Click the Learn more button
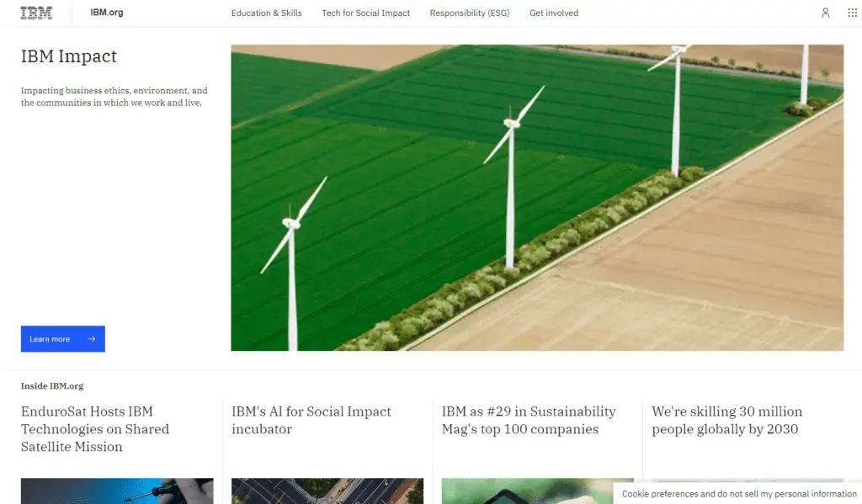Viewport: 862px width, 504px height. (62, 338)
